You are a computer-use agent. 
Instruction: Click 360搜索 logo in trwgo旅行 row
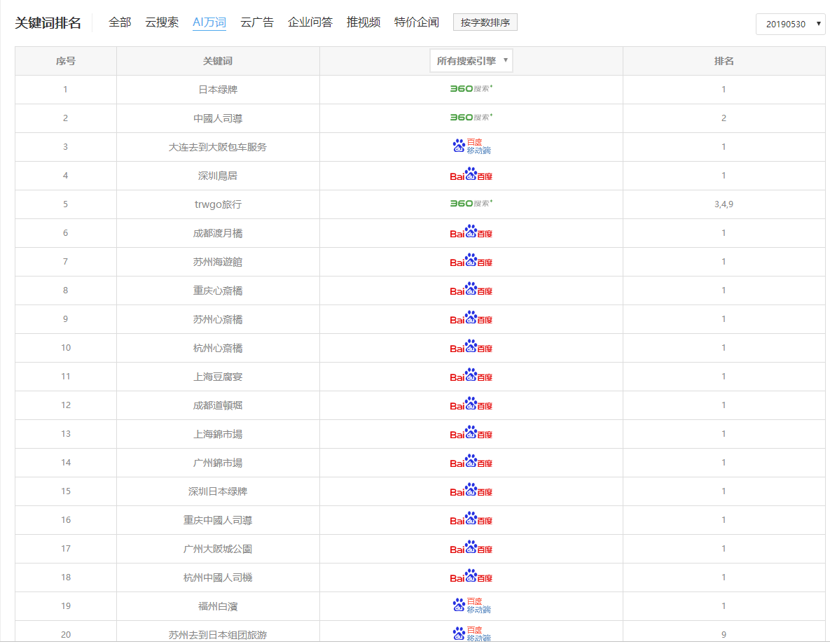[x=471, y=204]
